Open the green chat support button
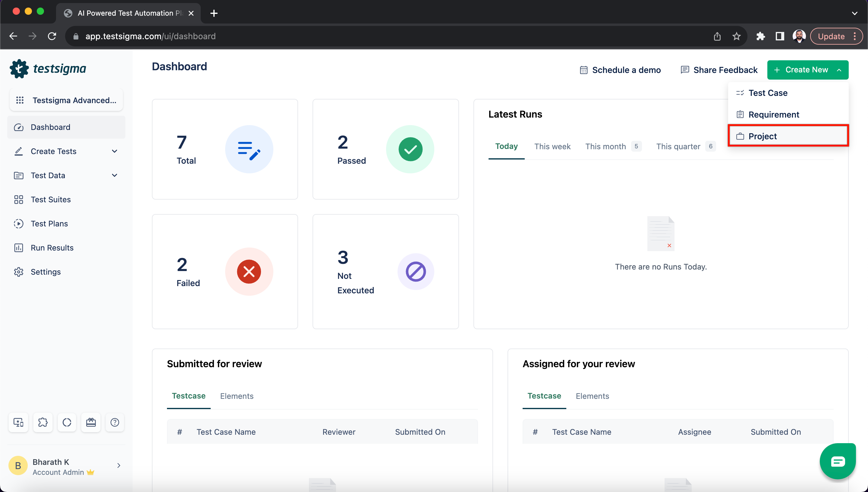Screen dimensions: 868x492 click(838, 461)
